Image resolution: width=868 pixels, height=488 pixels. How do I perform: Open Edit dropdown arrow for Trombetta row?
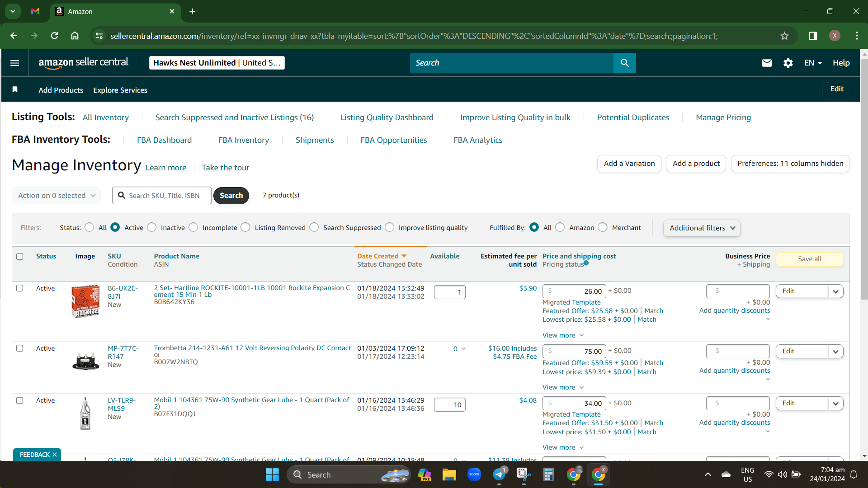pyautogui.click(x=836, y=351)
